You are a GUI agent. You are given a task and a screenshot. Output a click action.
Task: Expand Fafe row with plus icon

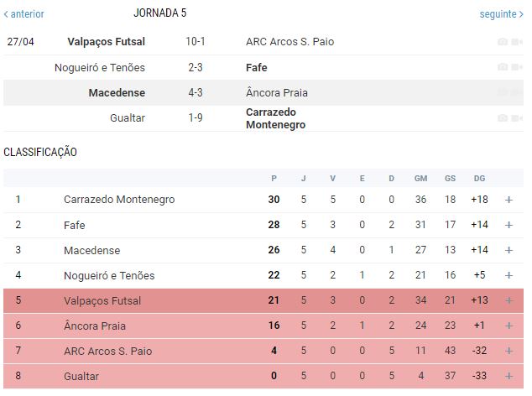[x=509, y=225]
